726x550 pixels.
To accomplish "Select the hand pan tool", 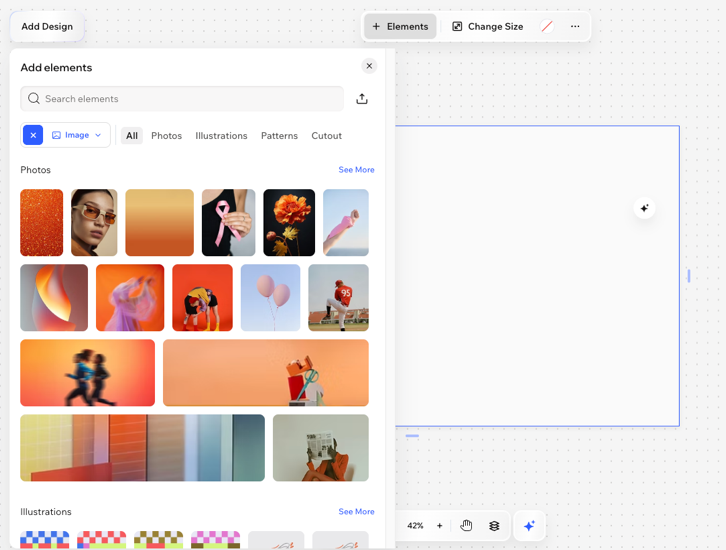I will [466, 526].
